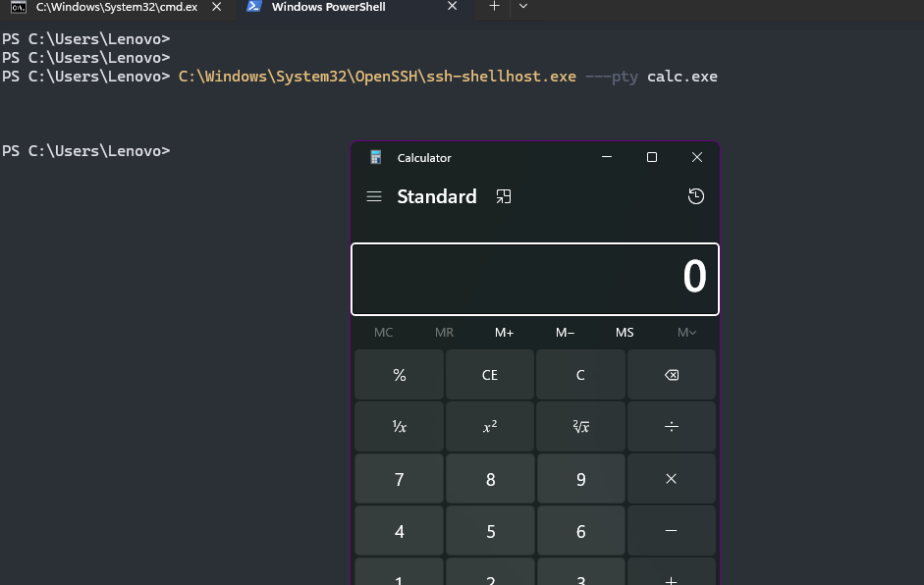This screenshot has height=585, width=924.
Task: Click the cmd.exe tab icon
Action: click(x=19, y=7)
